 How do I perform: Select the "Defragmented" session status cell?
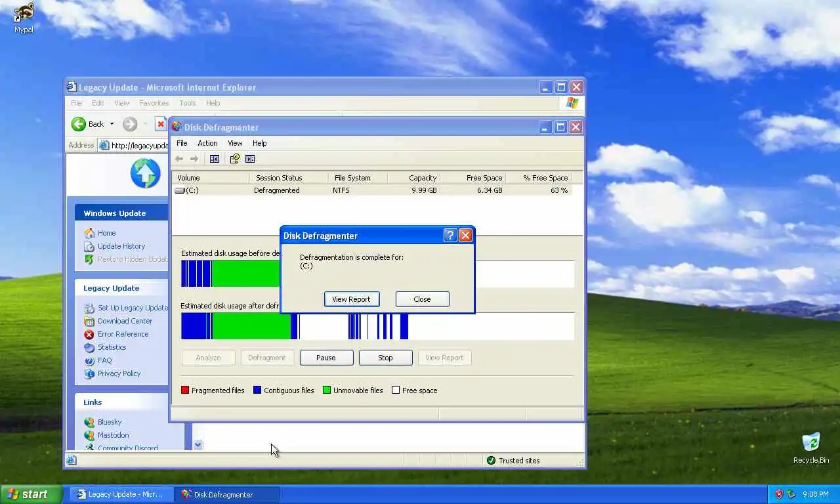click(x=277, y=190)
